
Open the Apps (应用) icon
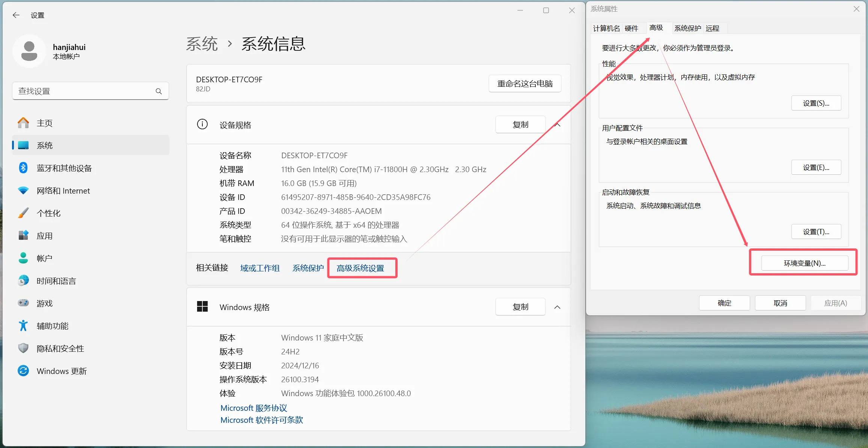click(23, 236)
